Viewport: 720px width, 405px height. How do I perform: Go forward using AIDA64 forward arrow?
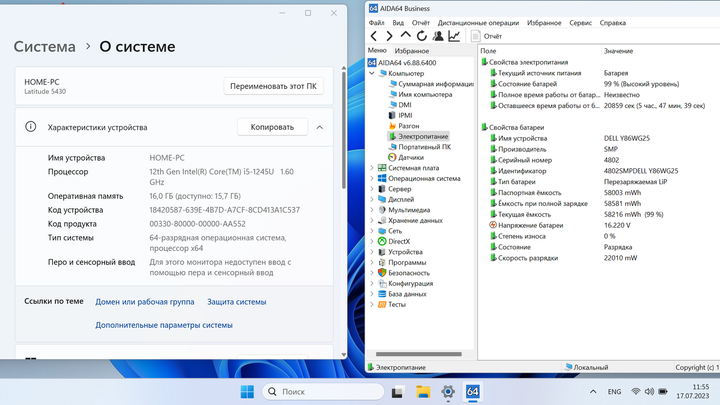(x=389, y=36)
